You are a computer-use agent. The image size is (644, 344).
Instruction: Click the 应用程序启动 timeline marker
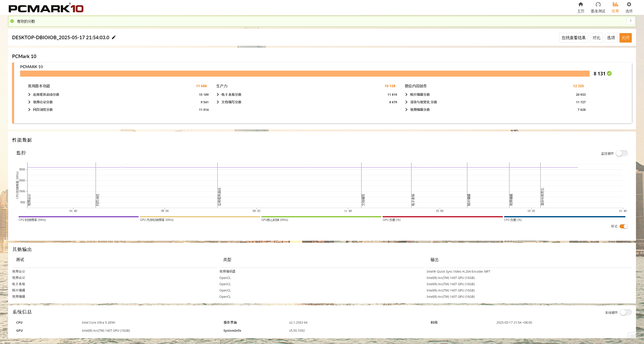(x=219, y=197)
